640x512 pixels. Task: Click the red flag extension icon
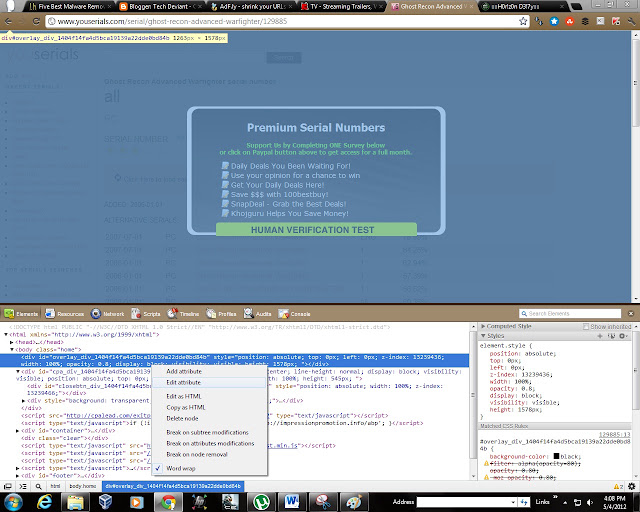(616, 21)
